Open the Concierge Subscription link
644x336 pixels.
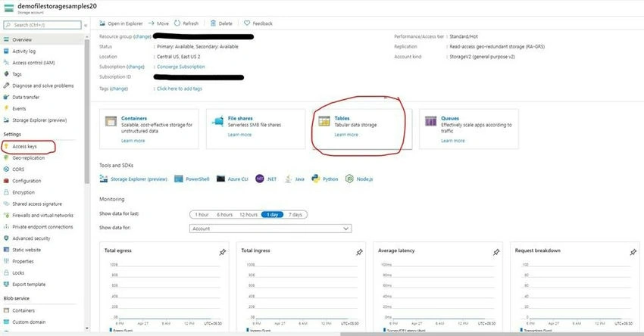pos(181,67)
